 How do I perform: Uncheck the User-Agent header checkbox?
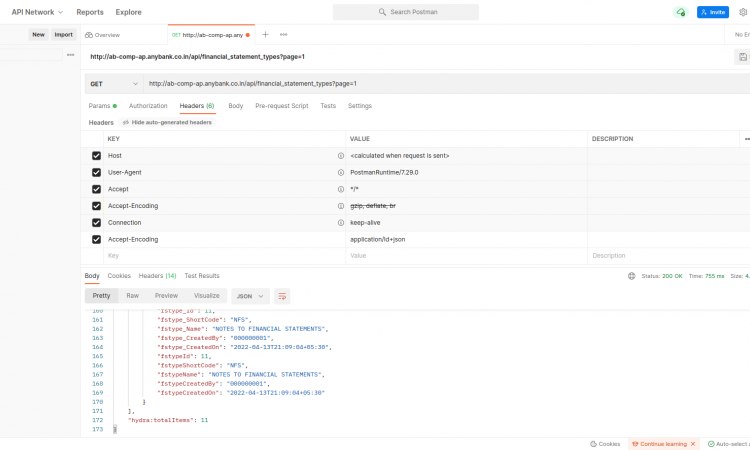point(97,173)
